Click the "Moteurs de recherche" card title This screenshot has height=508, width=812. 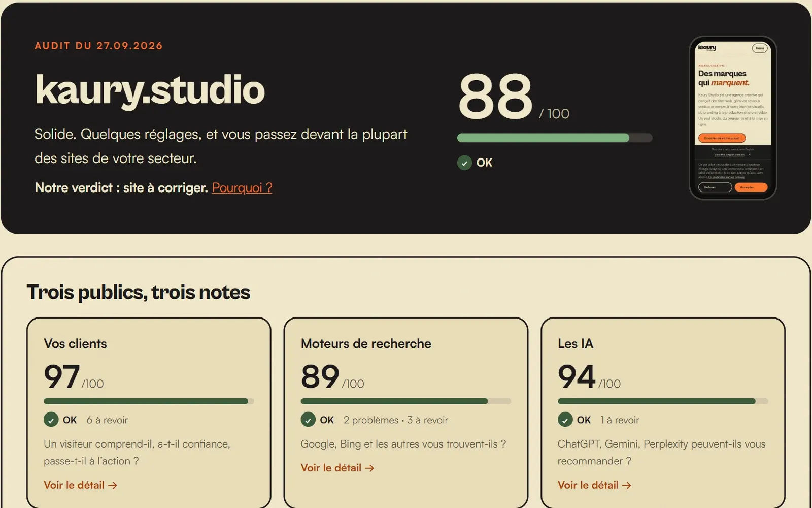(366, 344)
